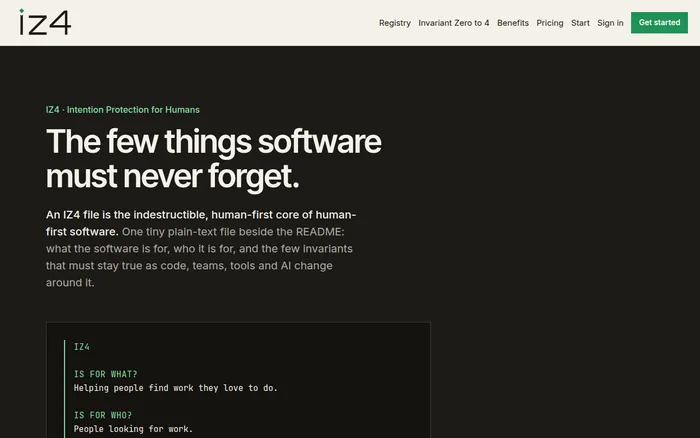This screenshot has width=700, height=438.
Task: Open the Pricing page
Action: [550, 23]
